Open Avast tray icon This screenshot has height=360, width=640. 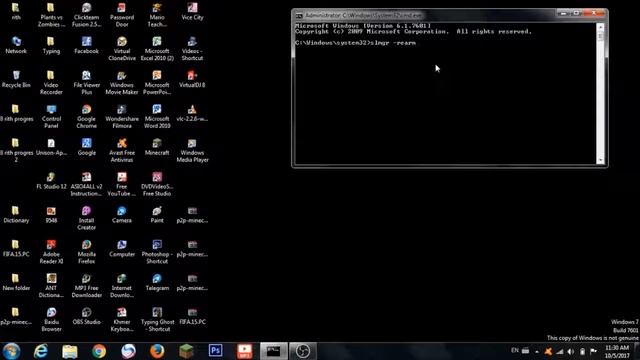[548, 351]
